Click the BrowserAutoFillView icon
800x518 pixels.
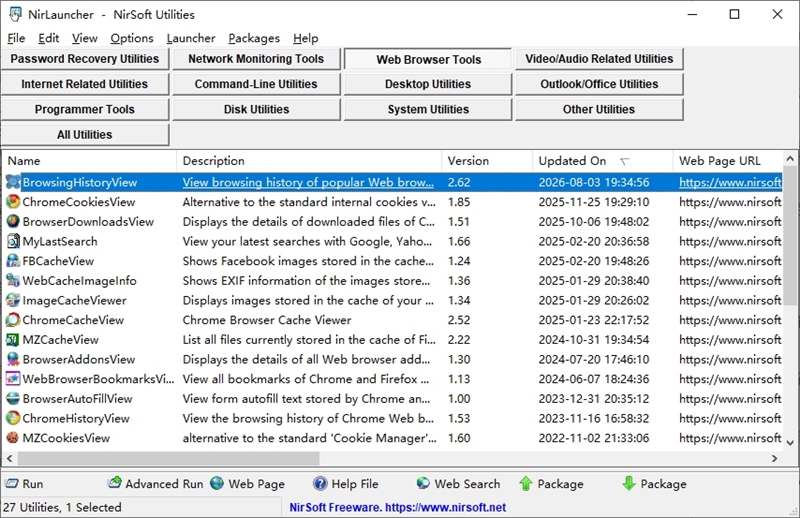(13, 399)
